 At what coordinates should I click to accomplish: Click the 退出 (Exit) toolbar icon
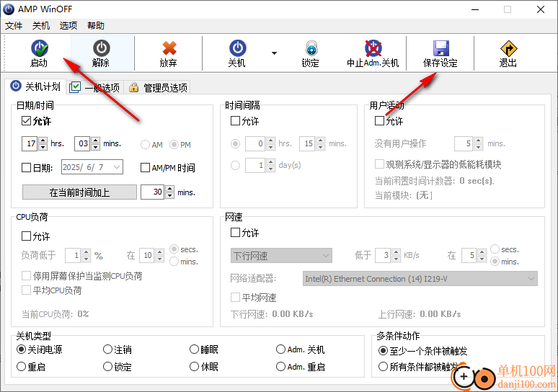508,48
